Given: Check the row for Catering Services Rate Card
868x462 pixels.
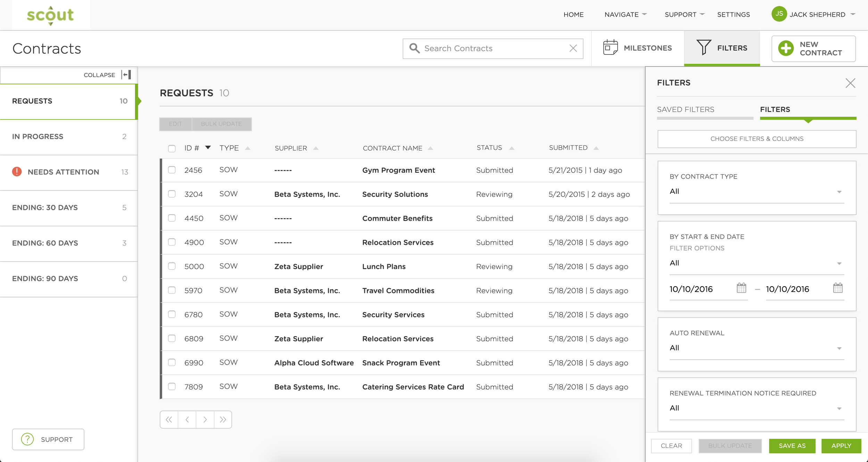Looking at the screenshot, I should point(172,387).
